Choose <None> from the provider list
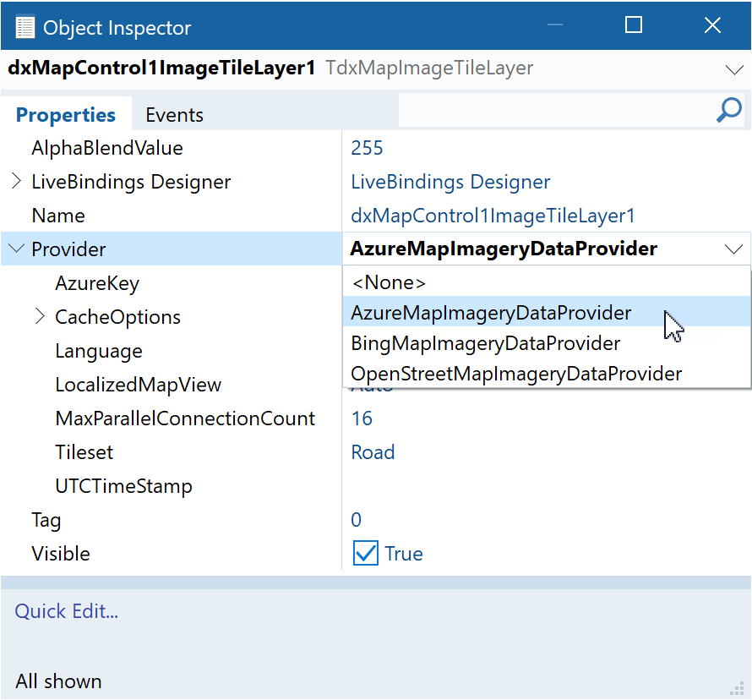 coord(547,282)
